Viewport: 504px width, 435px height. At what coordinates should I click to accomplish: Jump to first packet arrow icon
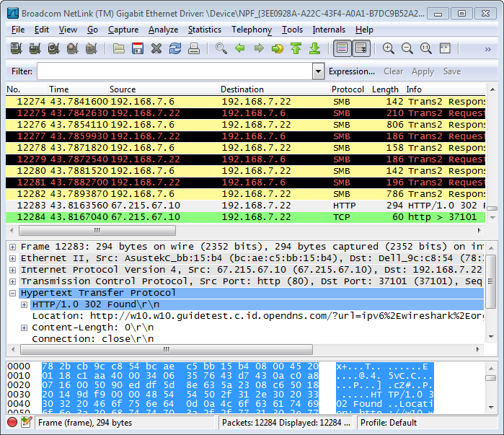tap(296, 48)
